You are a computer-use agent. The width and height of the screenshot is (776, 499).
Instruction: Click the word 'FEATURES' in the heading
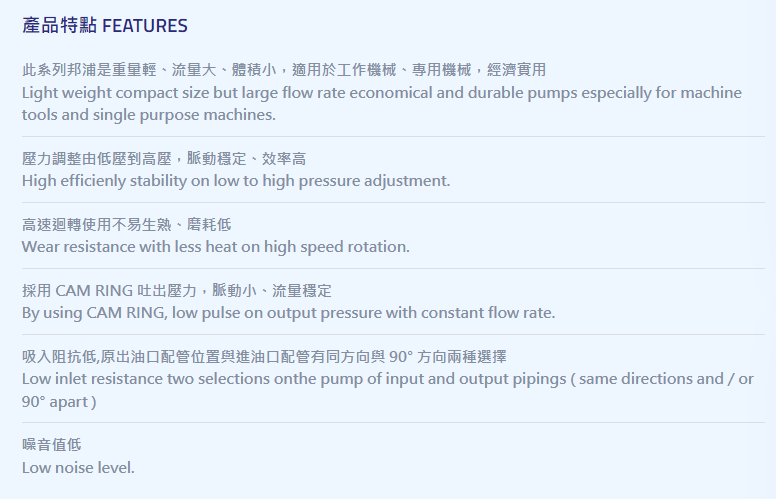click(x=145, y=26)
